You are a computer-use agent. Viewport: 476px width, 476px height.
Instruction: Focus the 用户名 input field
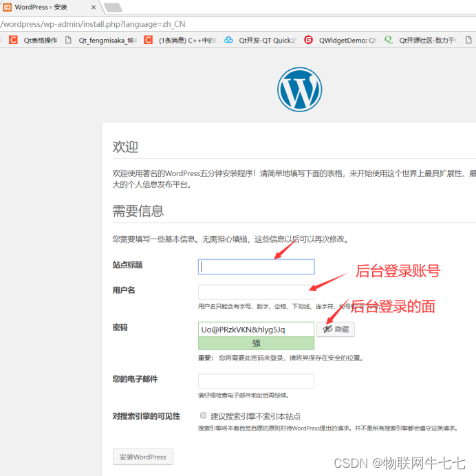pyautogui.click(x=256, y=292)
